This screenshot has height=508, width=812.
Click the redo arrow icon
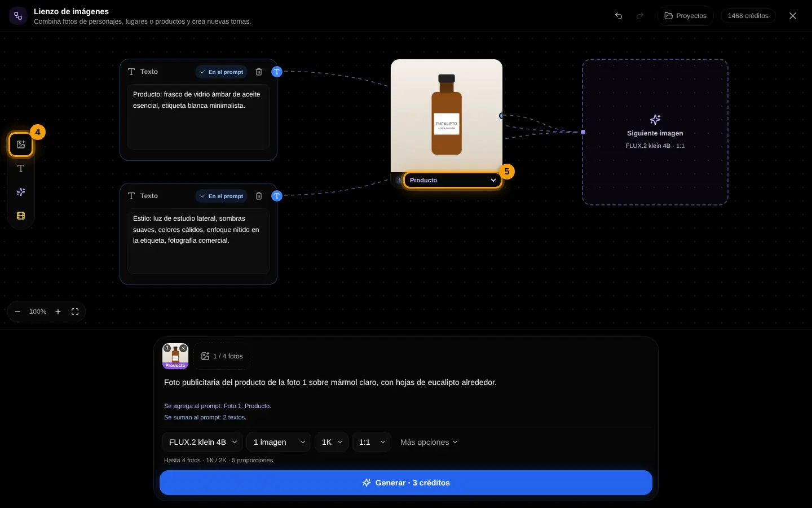click(x=640, y=16)
